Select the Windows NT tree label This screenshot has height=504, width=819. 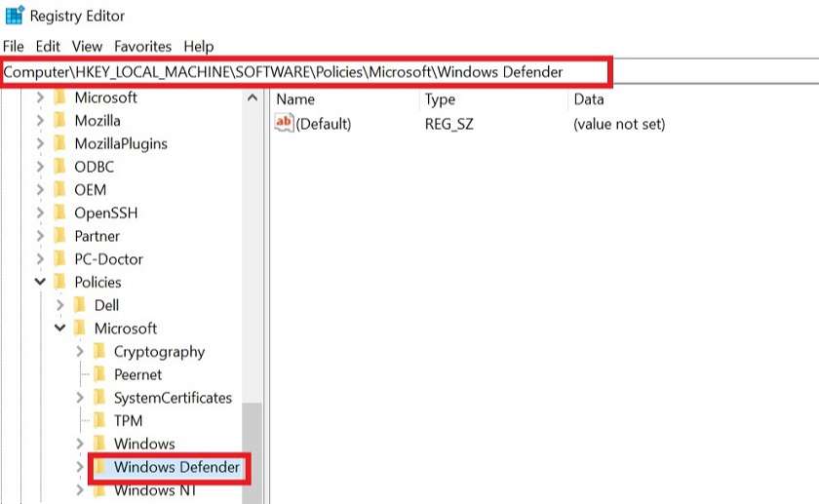tap(155, 490)
